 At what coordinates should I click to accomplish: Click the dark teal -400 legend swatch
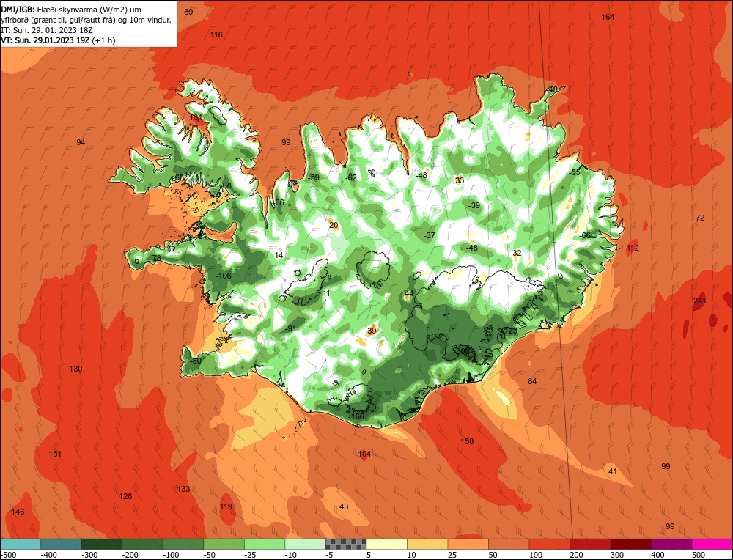62,544
